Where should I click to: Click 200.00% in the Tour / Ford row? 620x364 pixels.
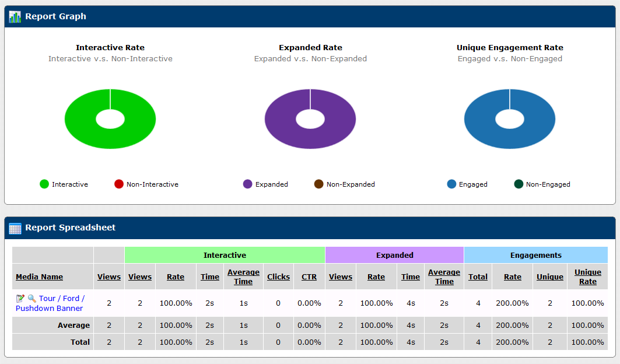(x=512, y=303)
